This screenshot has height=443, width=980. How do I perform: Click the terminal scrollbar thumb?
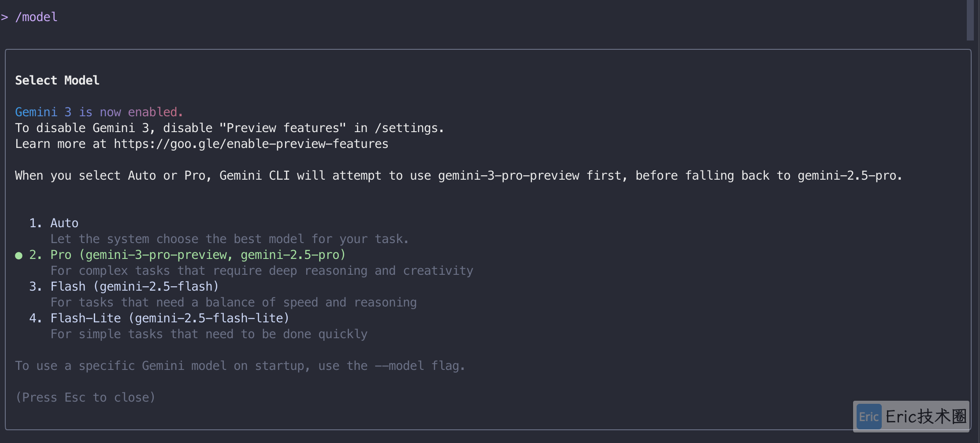[x=970, y=20]
